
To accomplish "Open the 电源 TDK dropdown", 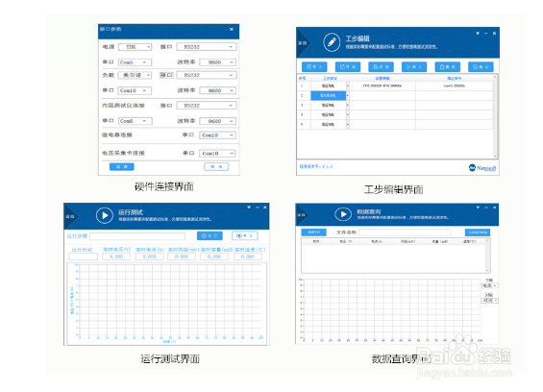I will coord(136,47).
